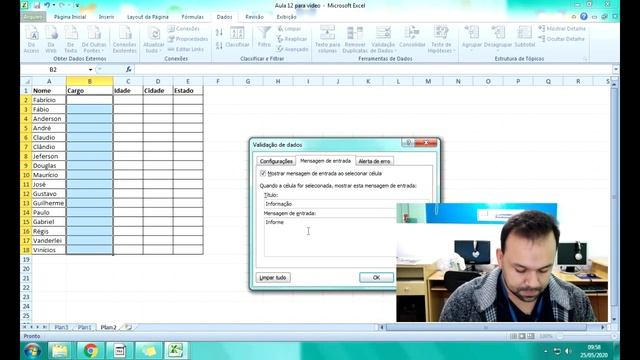Image resolution: width=640 pixels, height=360 pixels.
Task: Click the insert new worksheet tab icon
Action: 128,327
